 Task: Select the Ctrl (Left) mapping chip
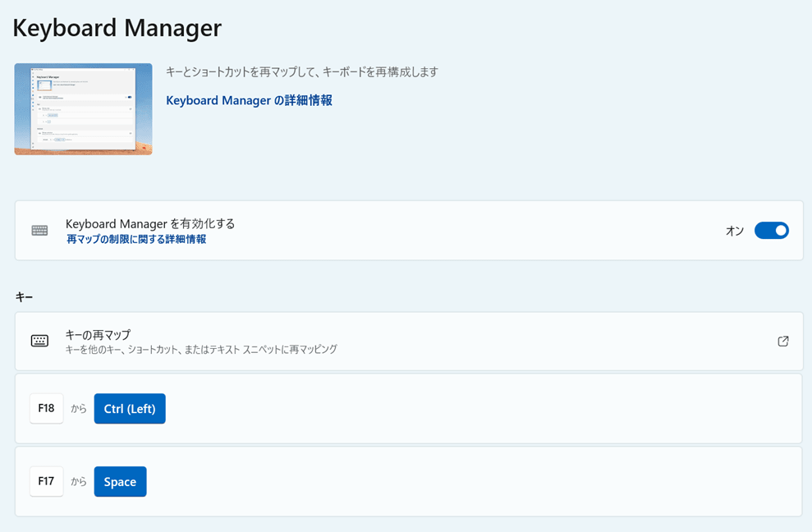coord(130,409)
